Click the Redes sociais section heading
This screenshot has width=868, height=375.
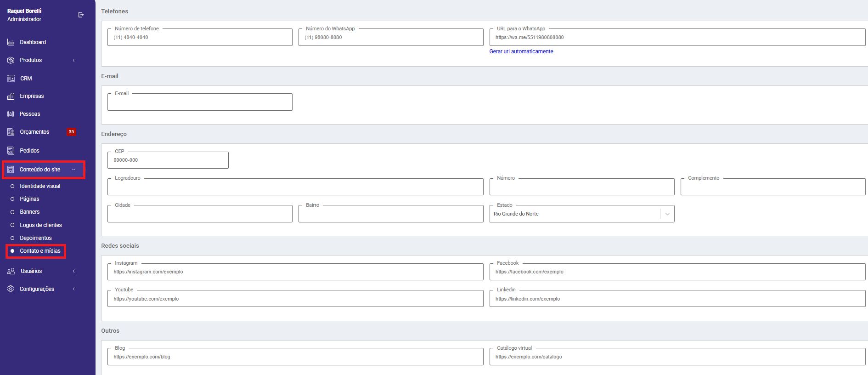120,246
